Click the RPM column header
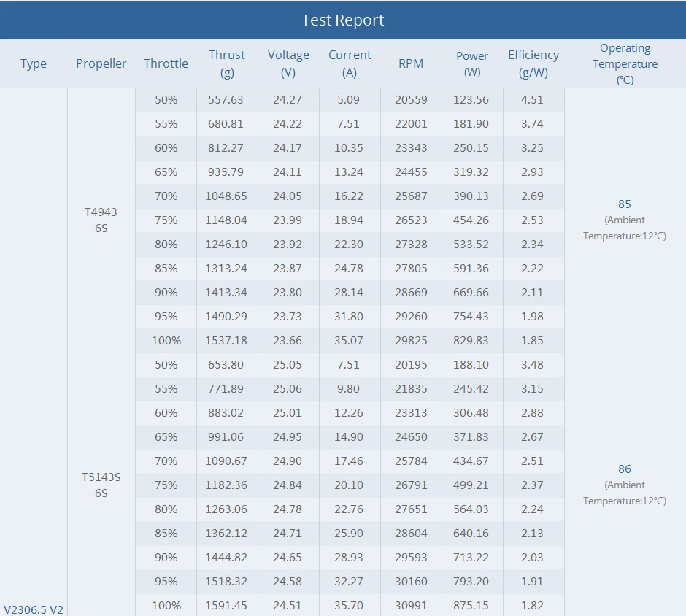This screenshot has width=686, height=616. click(x=411, y=63)
